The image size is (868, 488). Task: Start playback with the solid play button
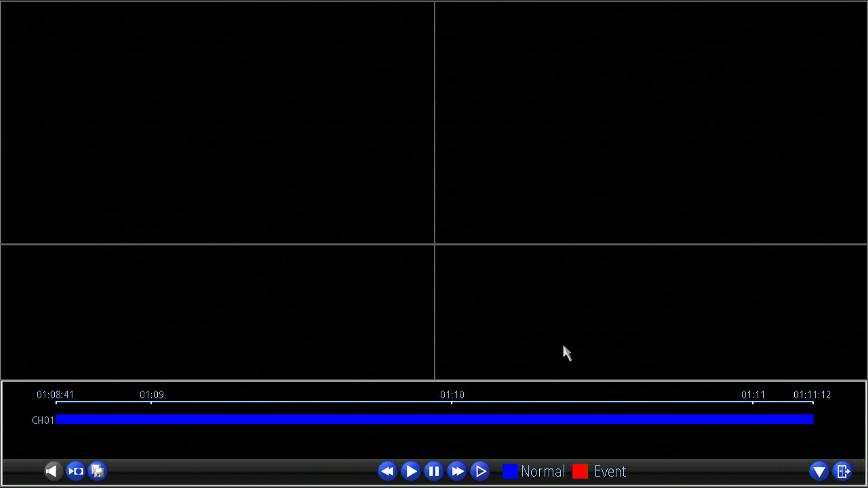(x=410, y=471)
